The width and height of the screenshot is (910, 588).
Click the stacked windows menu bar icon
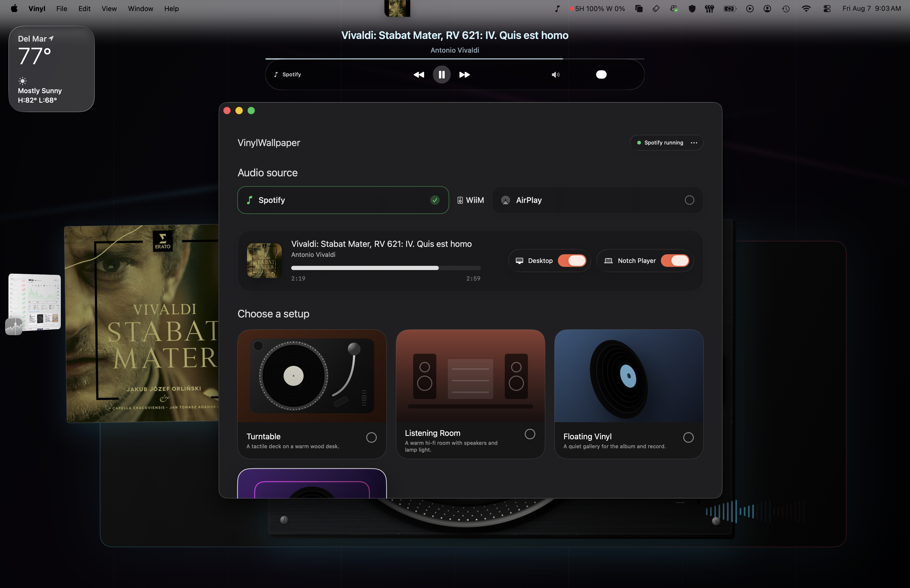[x=639, y=8]
